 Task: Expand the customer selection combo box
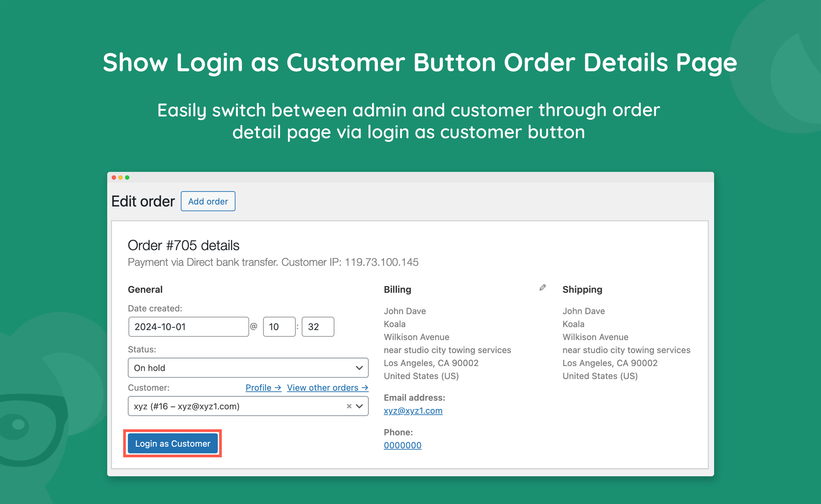tap(248, 406)
